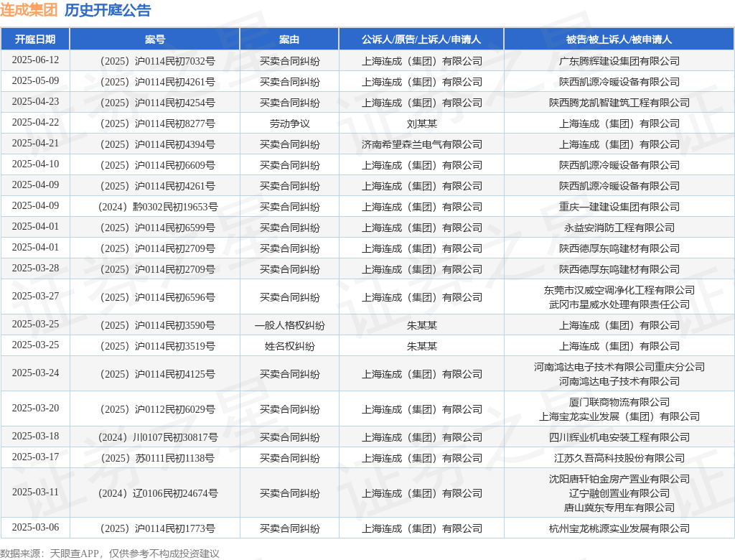This screenshot has width=735, height=560.
Task: Click the date 2025-03-18
Action: coord(35,437)
